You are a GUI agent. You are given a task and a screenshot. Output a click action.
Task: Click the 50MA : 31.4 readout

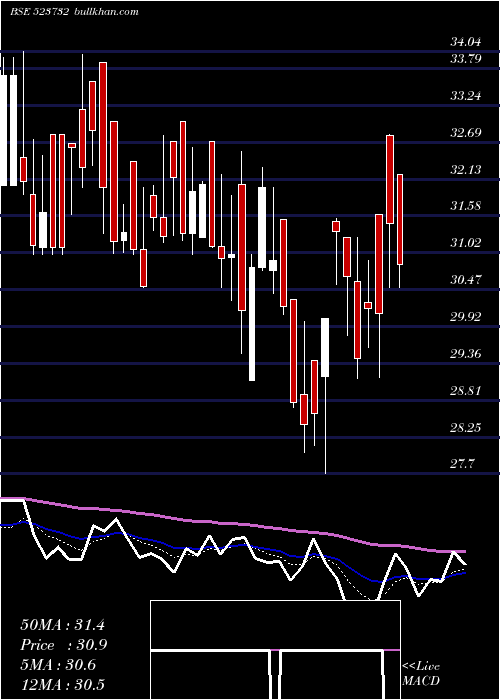pyautogui.click(x=62, y=625)
